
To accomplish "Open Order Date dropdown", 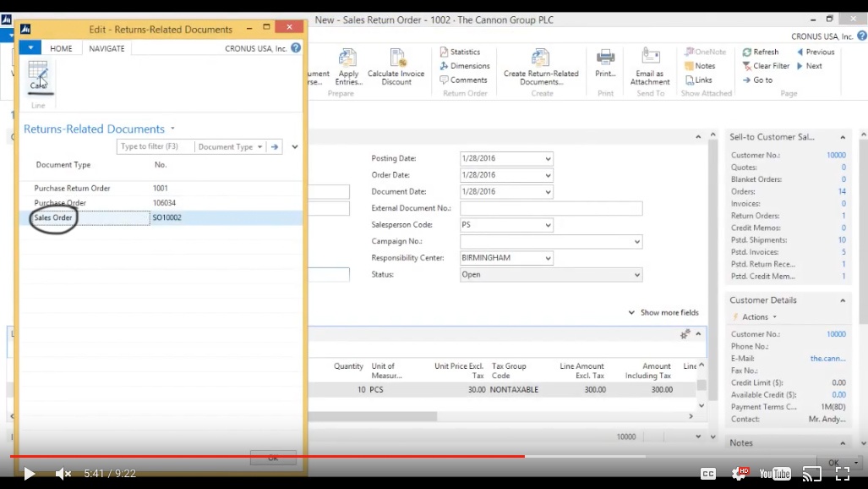I will (548, 175).
